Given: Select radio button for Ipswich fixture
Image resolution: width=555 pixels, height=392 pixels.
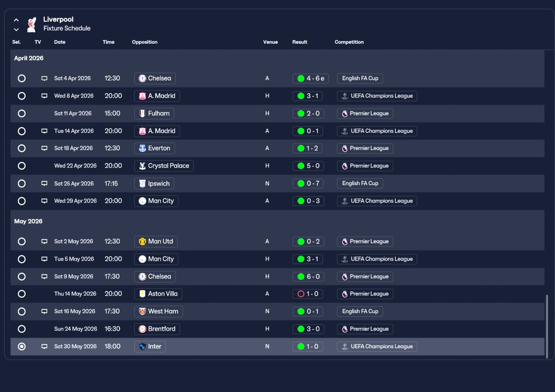Looking at the screenshot, I should click(x=22, y=183).
